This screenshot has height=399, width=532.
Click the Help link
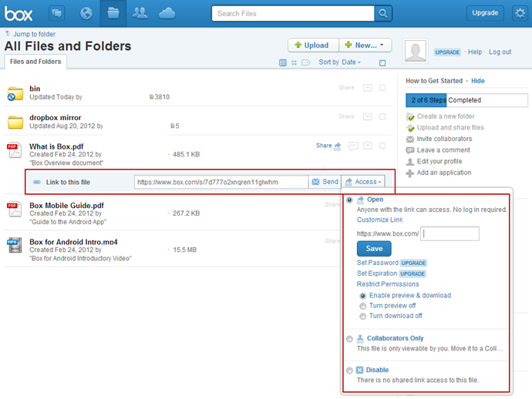tap(475, 52)
